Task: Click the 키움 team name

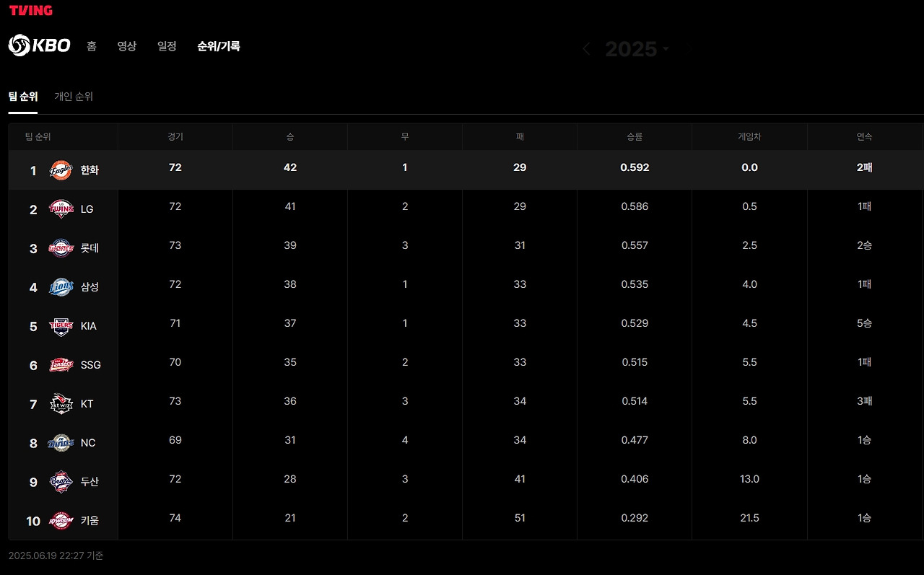Action: pos(90,521)
